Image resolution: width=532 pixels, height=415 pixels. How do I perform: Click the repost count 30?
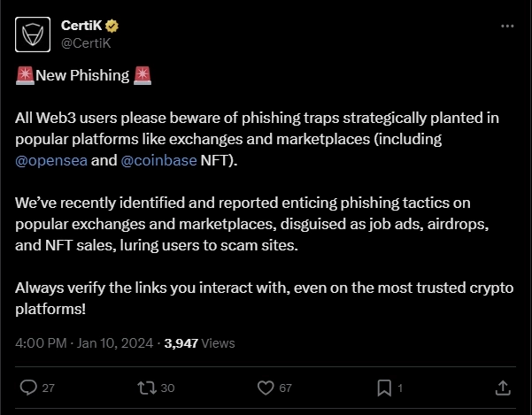[167, 388]
